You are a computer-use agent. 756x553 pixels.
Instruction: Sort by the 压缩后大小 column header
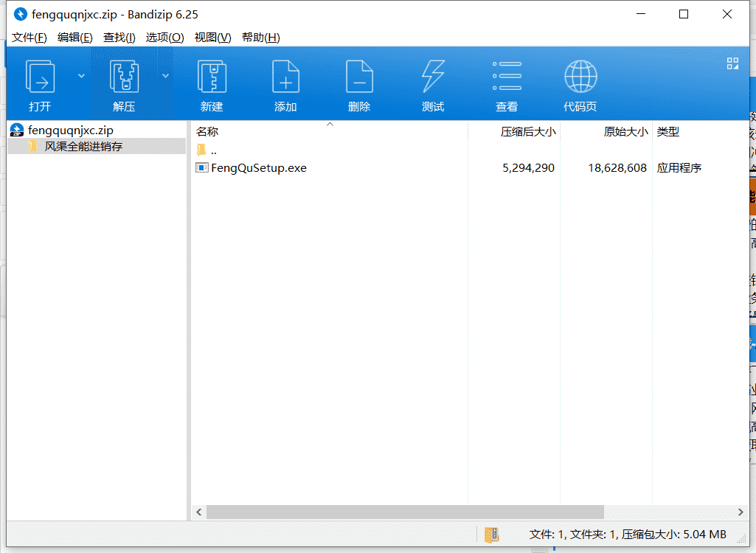(x=528, y=132)
